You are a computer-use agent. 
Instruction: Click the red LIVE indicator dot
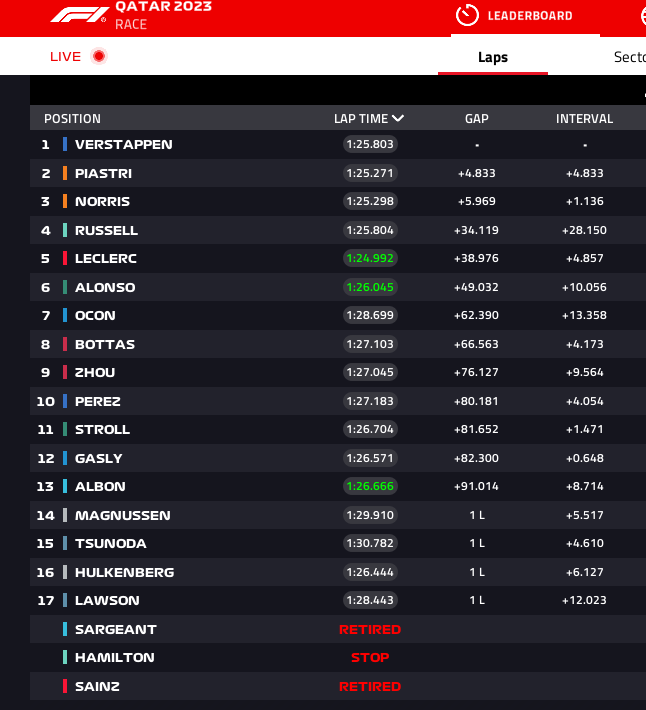[99, 57]
